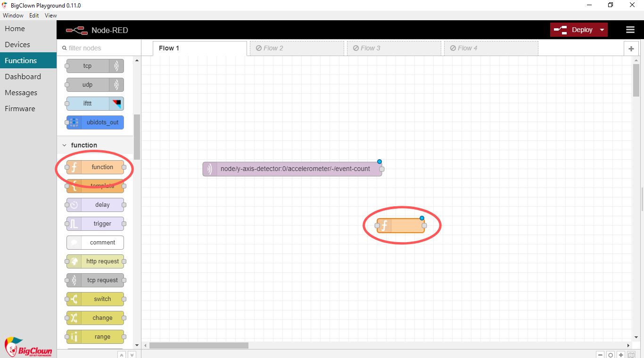The width and height of the screenshot is (644, 358).
Task: Click the canvas vertical scrollbar thumb
Action: [x=636, y=80]
